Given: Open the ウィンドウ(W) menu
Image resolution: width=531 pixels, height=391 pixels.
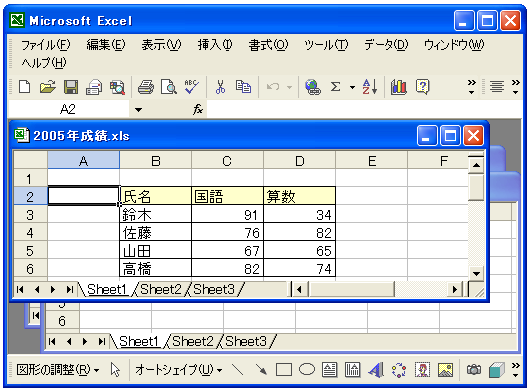Looking at the screenshot, I should [454, 45].
